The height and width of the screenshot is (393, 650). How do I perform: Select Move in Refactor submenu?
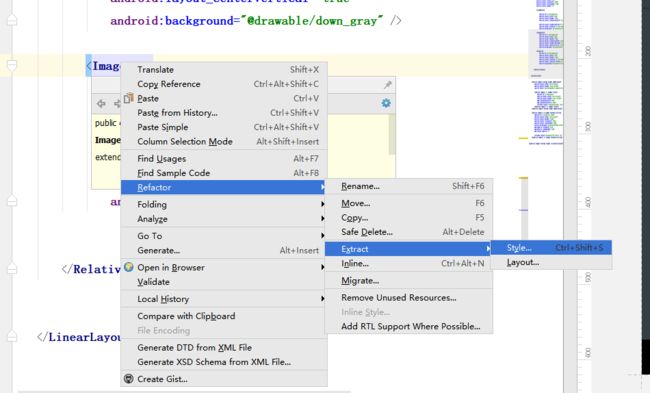(x=409, y=203)
